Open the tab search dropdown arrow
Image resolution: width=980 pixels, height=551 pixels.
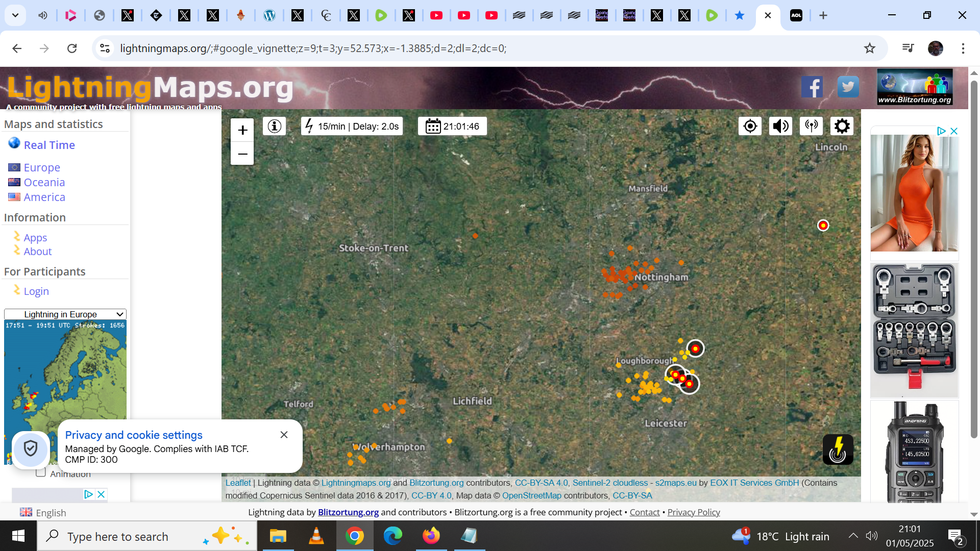tap(15, 15)
